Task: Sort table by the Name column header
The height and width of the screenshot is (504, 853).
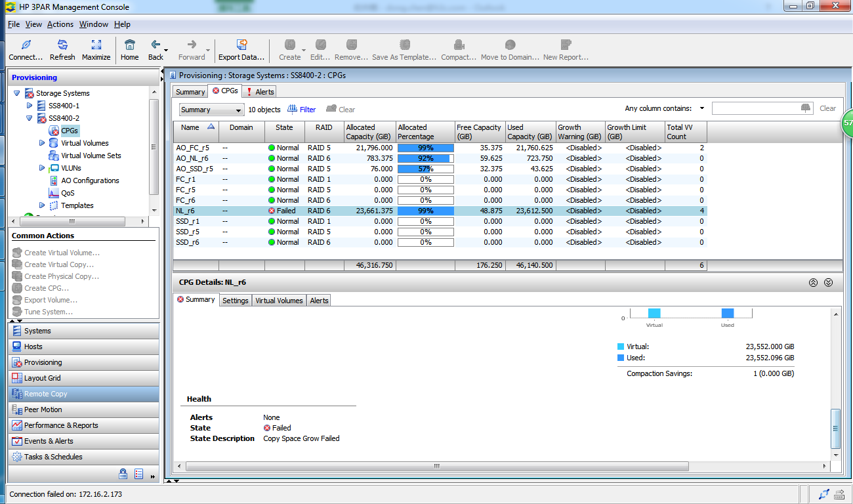Action: (196, 132)
